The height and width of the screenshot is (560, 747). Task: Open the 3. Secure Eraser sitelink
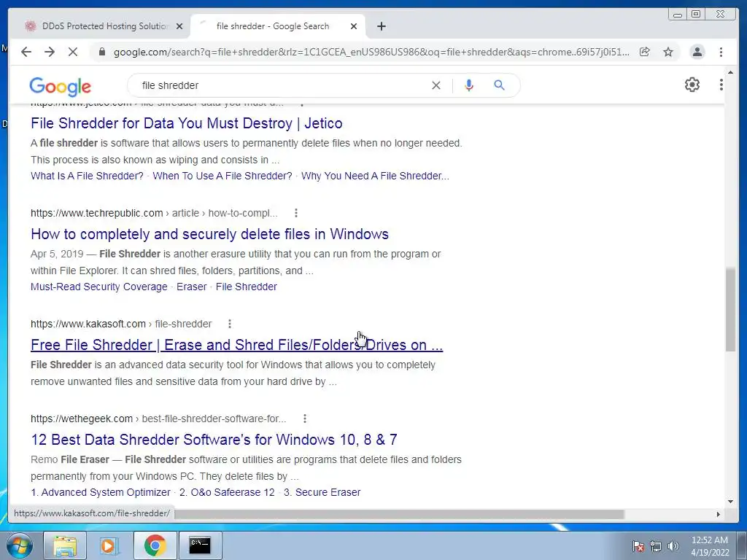(x=322, y=492)
